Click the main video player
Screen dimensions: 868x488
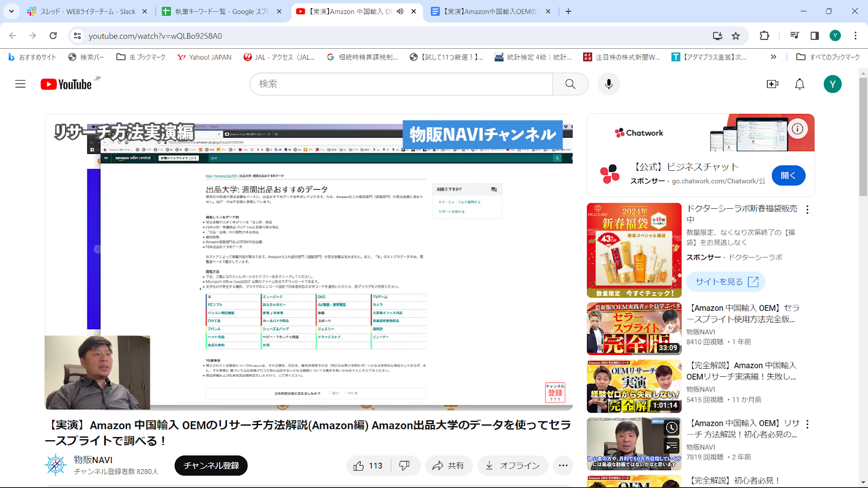point(309,262)
